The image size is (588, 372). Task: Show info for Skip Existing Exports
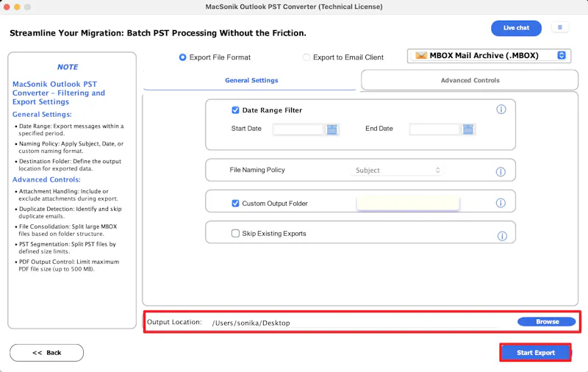502,236
